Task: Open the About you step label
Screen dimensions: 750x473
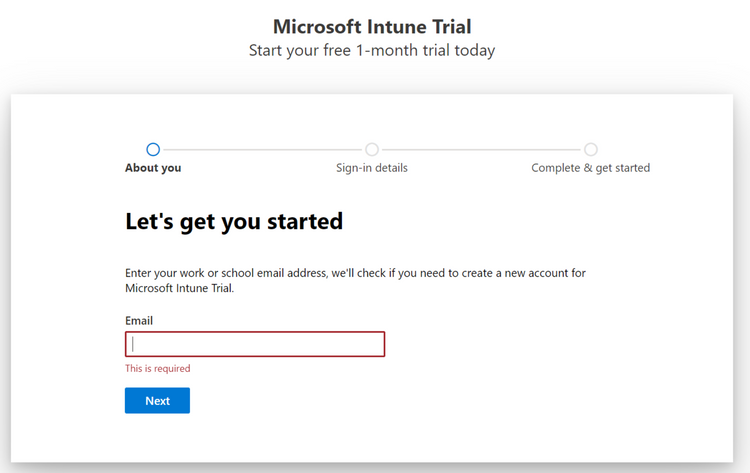Action: click(153, 168)
